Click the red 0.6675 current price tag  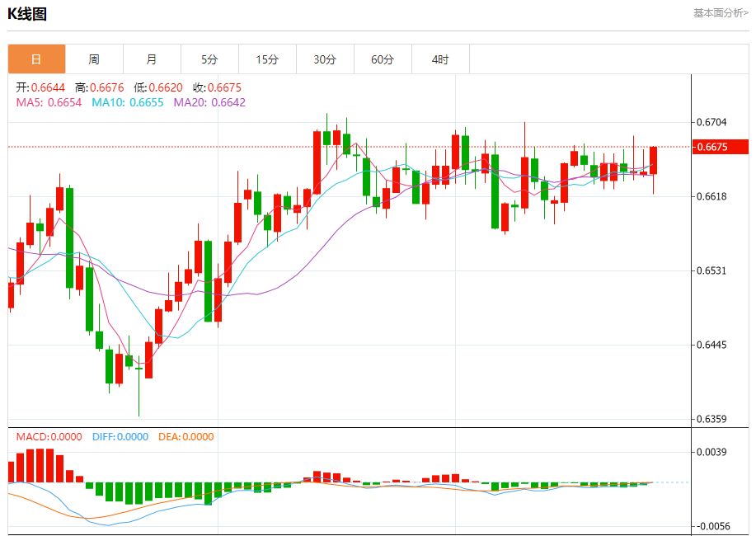(x=721, y=147)
